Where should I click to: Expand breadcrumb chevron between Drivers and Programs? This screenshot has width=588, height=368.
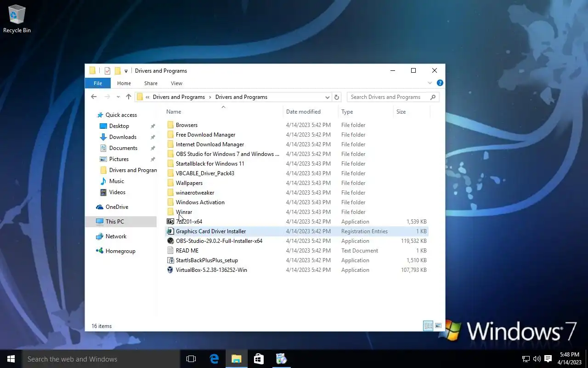pos(210,97)
